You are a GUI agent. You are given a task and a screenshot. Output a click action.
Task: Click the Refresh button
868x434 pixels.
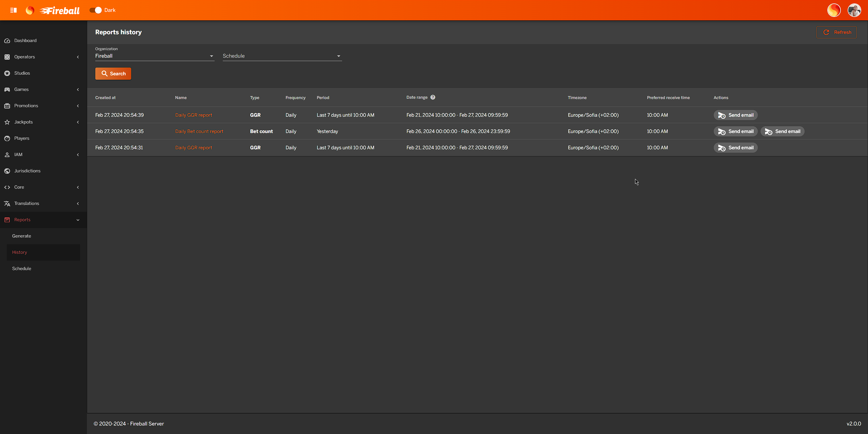(836, 32)
